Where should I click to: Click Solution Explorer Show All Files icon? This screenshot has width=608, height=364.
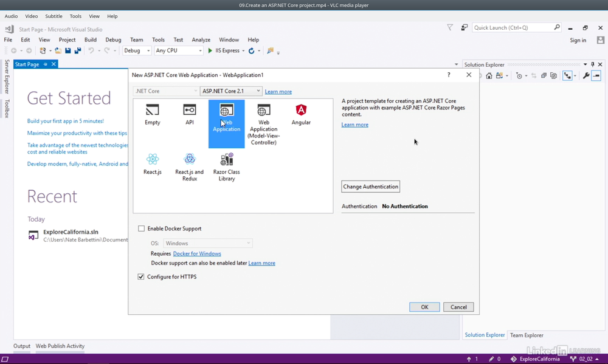pyautogui.click(x=554, y=75)
